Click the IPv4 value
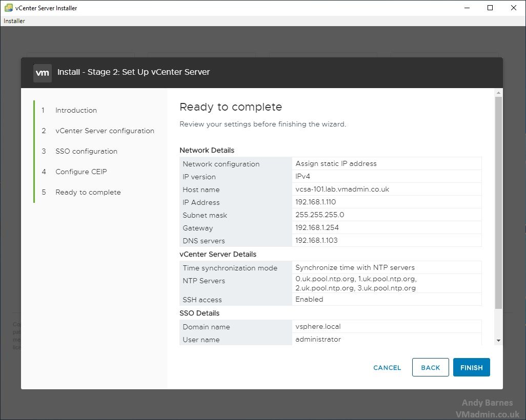Screen dimensions: 526x420 point(302,176)
